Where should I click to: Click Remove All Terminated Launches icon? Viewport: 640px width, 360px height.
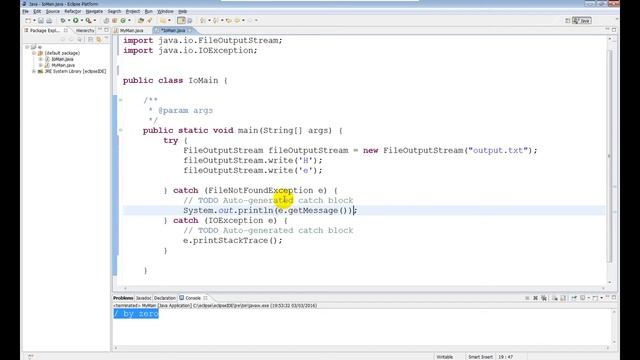544,298
